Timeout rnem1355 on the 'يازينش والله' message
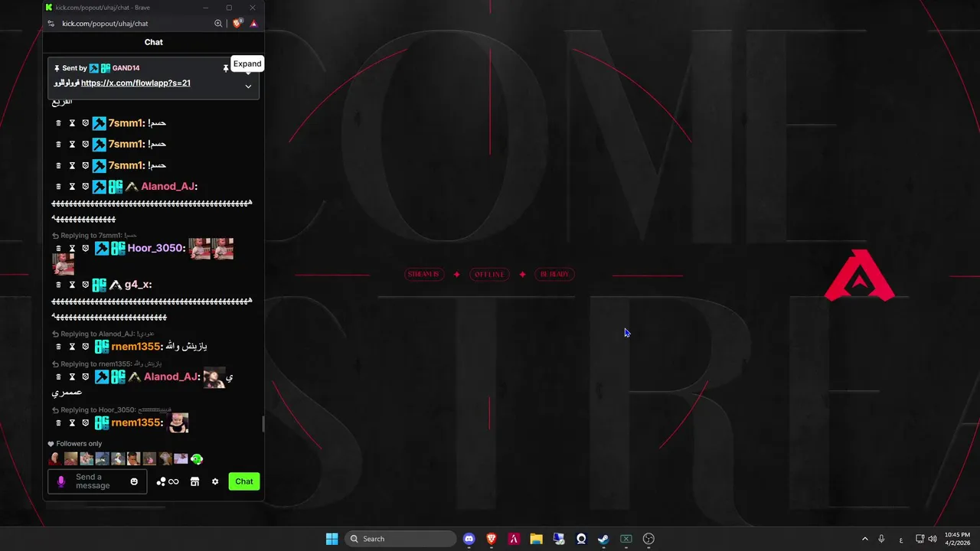This screenshot has width=980, height=551. click(x=72, y=347)
